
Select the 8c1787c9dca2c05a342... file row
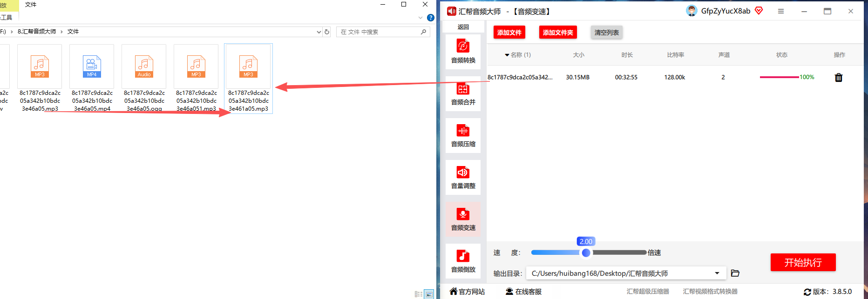[675, 77]
